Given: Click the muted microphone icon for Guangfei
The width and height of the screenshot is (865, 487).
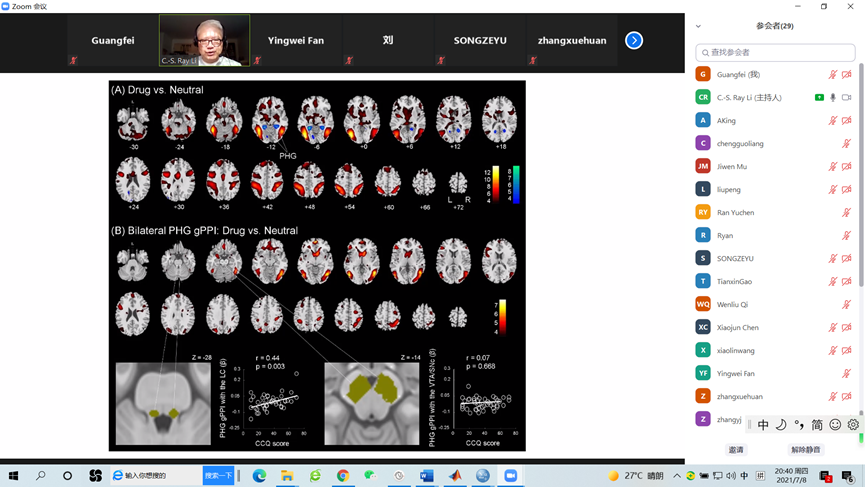Looking at the screenshot, I should (832, 75).
